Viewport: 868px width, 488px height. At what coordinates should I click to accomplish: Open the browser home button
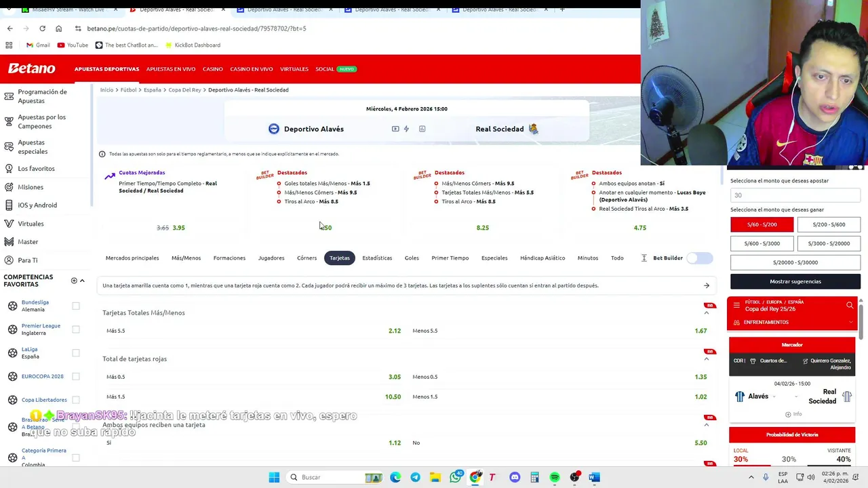[x=58, y=28]
